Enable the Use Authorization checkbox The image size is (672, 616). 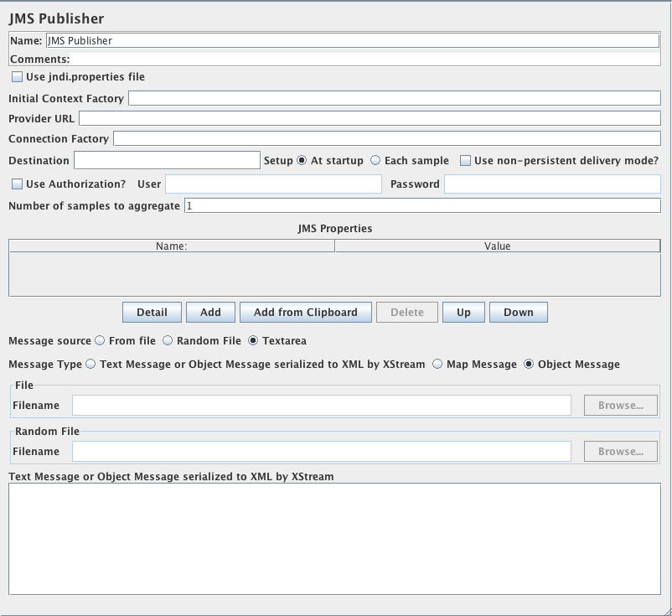pyautogui.click(x=17, y=184)
